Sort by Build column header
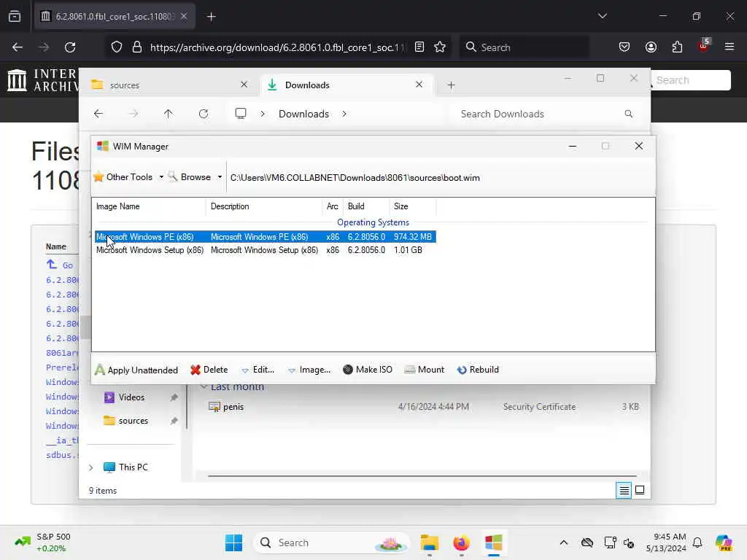This screenshot has height=560, width=747. click(x=366, y=206)
